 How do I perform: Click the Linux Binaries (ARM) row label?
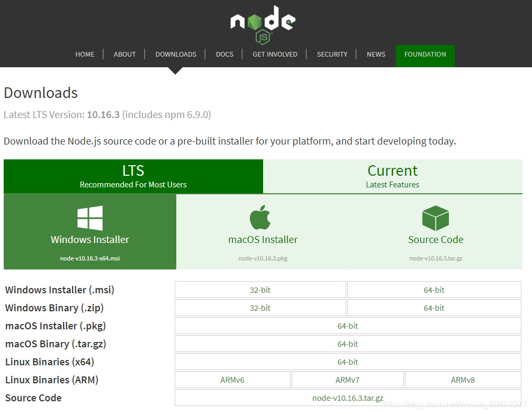[51, 380]
